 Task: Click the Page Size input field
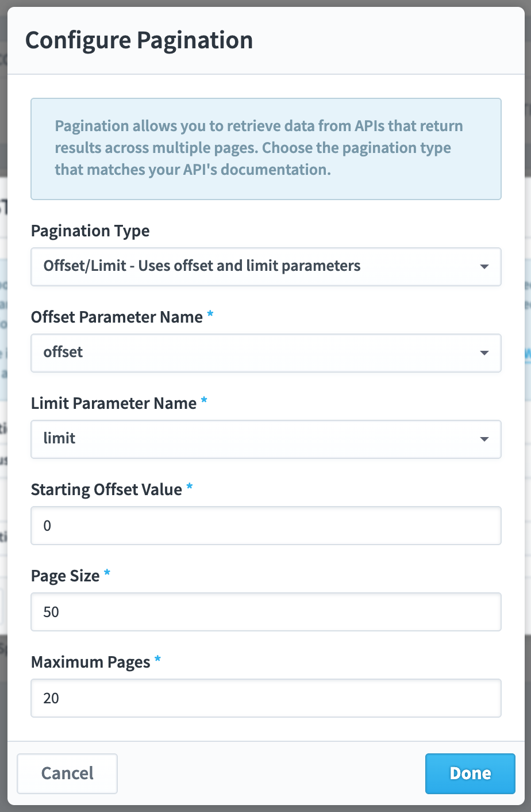click(x=265, y=612)
